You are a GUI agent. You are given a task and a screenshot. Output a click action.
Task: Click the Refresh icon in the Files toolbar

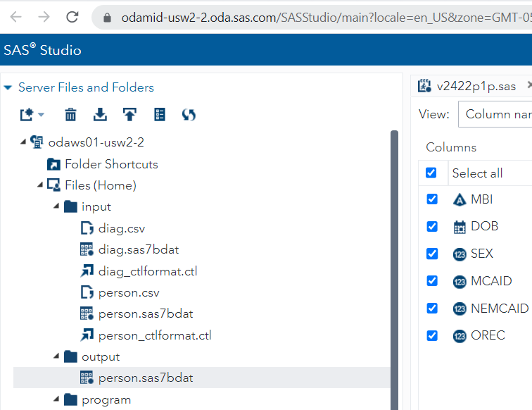pyautogui.click(x=189, y=114)
